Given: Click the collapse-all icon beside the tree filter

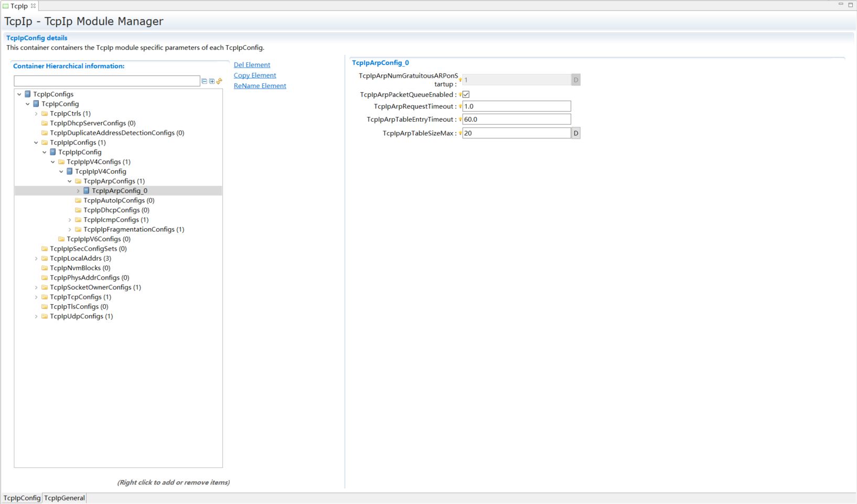Looking at the screenshot, I should [x=205, y=81].
